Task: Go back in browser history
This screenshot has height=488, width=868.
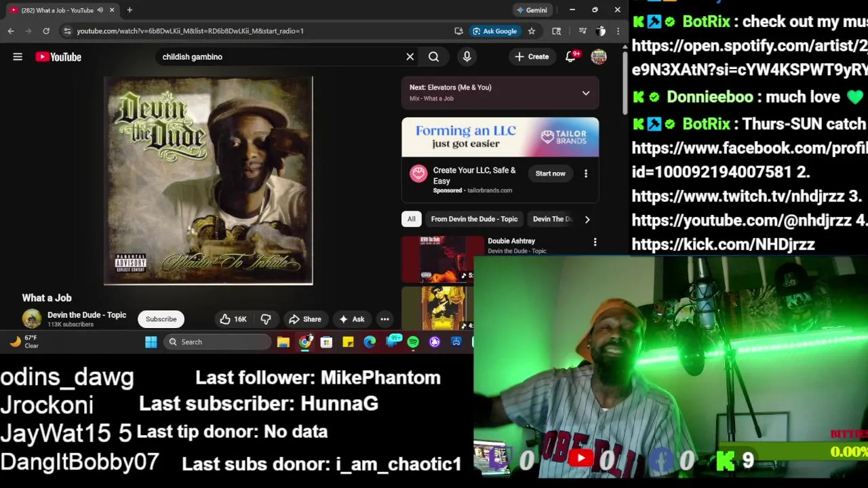Action: pos(11,31)
